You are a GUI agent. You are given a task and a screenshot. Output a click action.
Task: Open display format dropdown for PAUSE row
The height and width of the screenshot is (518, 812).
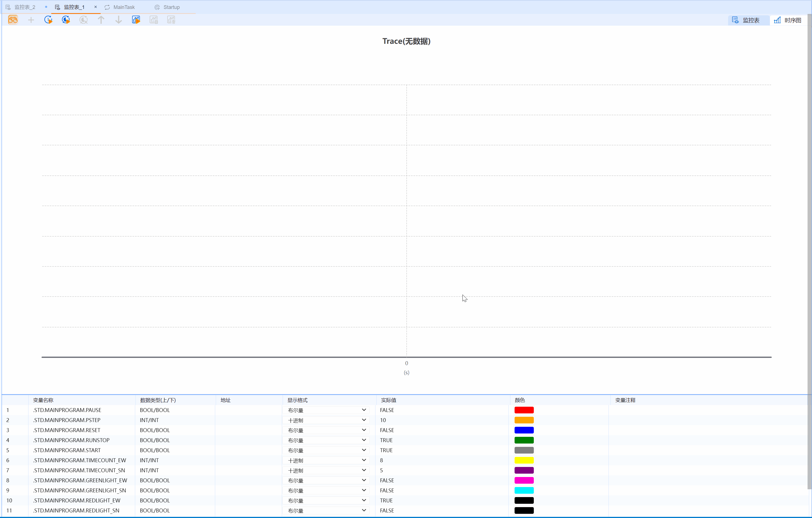363,410
